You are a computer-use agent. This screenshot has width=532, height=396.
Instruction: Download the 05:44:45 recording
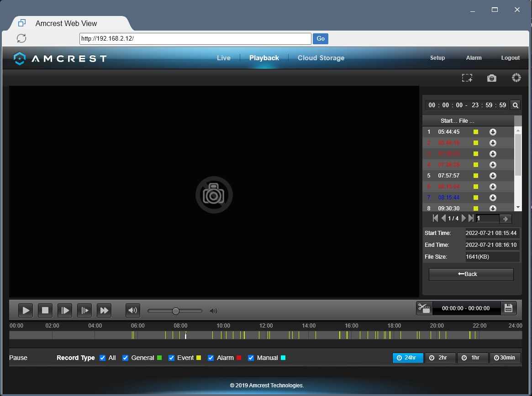coord(493,132)
